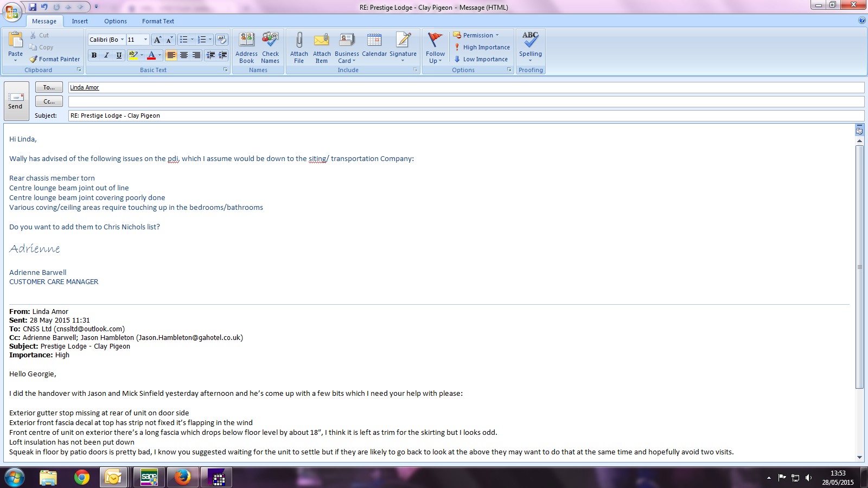Open the Format Text tab
The height and width of the screenshot is (488, 868).
[x=158, y=21]
